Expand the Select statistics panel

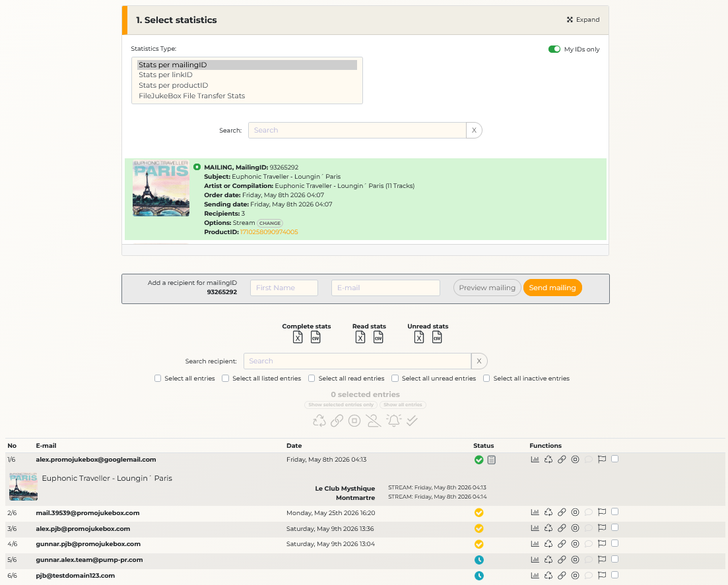click(x=583, y=20)
